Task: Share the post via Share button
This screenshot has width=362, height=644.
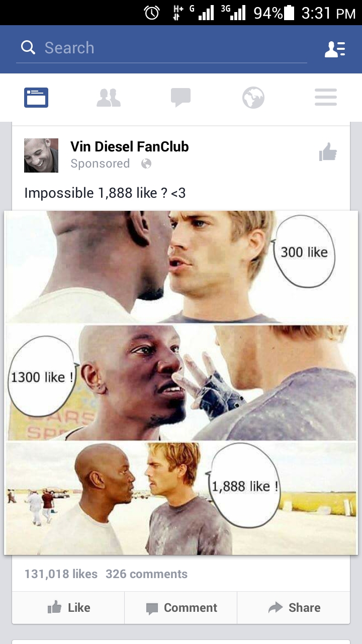Action: click(294, 608)
